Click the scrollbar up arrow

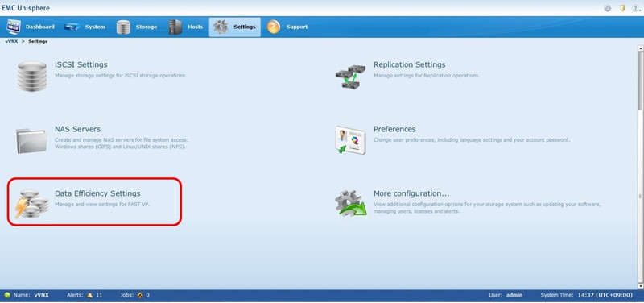(x=640, y=48)
